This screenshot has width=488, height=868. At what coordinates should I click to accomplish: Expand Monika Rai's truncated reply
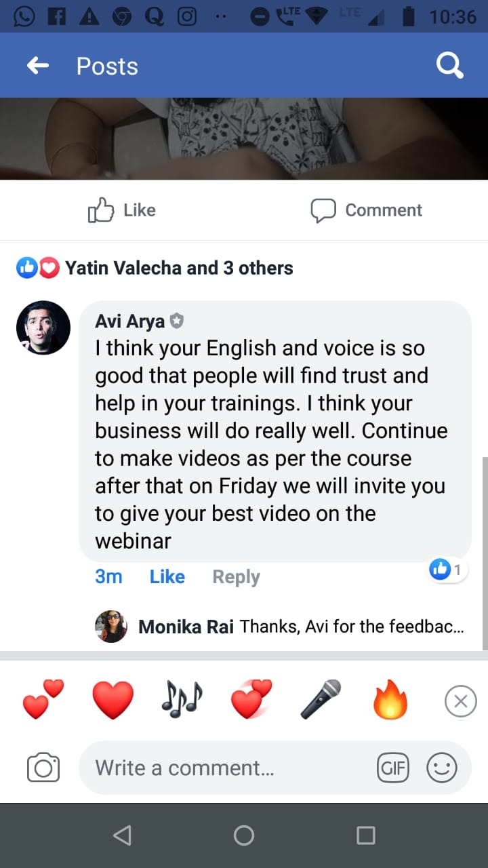coord(351,627)
